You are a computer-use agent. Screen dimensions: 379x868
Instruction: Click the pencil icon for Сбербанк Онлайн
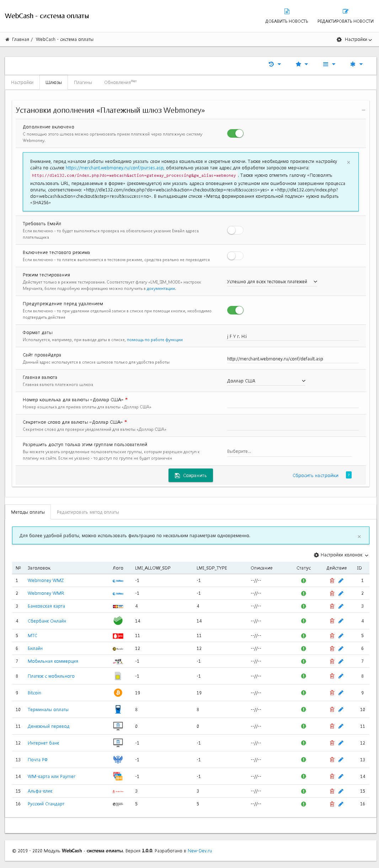tap(341, 621)
